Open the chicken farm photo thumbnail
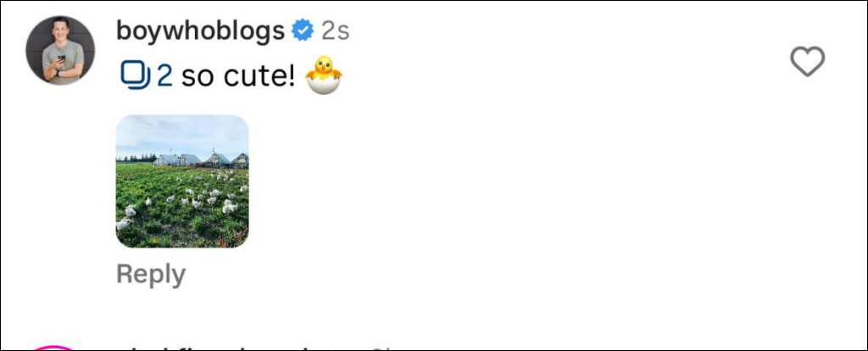 (182, 181)
